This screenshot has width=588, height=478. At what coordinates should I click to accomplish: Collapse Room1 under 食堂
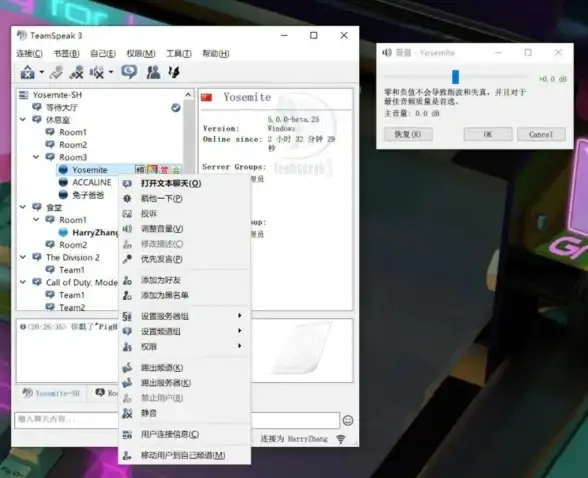click(x=36, y=220)
